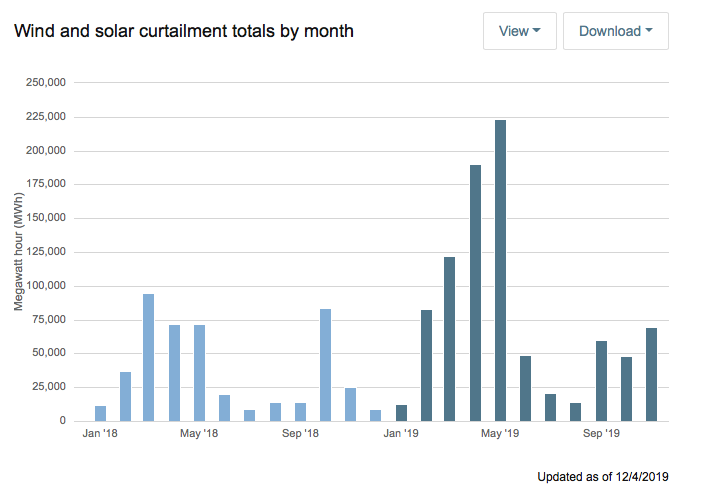Click the 100,000 y-axis value
Viewport: 707px width, 494px height.
click(46, 286)
